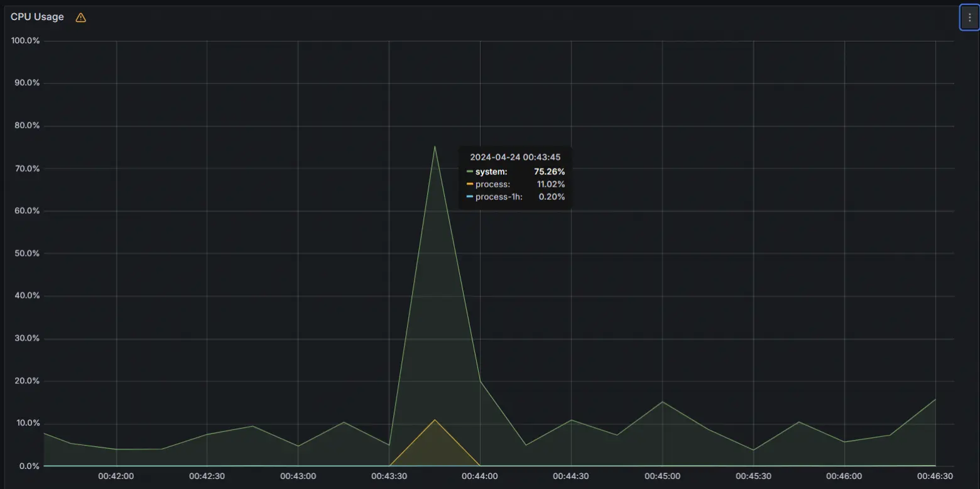This screenshot has width=980, height=489.
Task: Click the 00:42:00 time axis label
Action: (x=116, y=476)
